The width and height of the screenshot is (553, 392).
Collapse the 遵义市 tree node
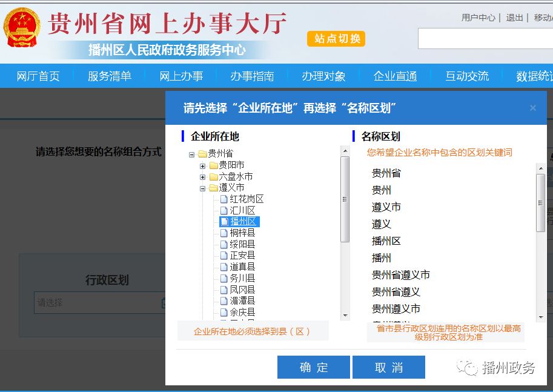pyautogui.click(x=203, y=188)
